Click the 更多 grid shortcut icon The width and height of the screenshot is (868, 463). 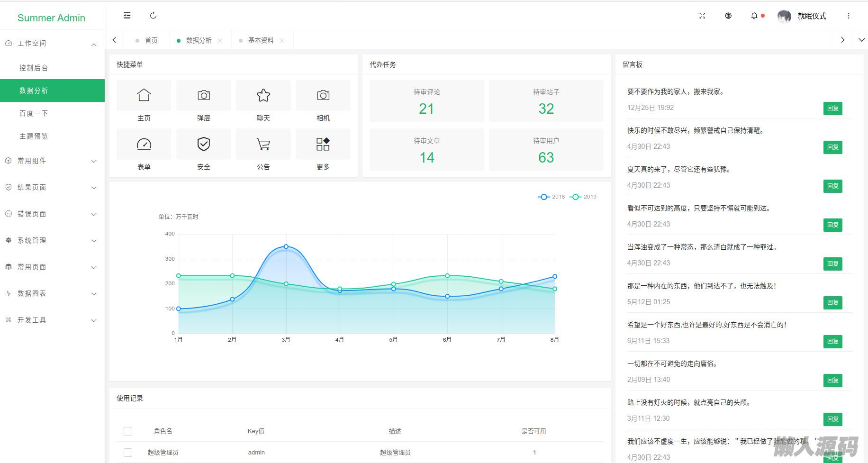pyautogui.click(x=323, y=144)
